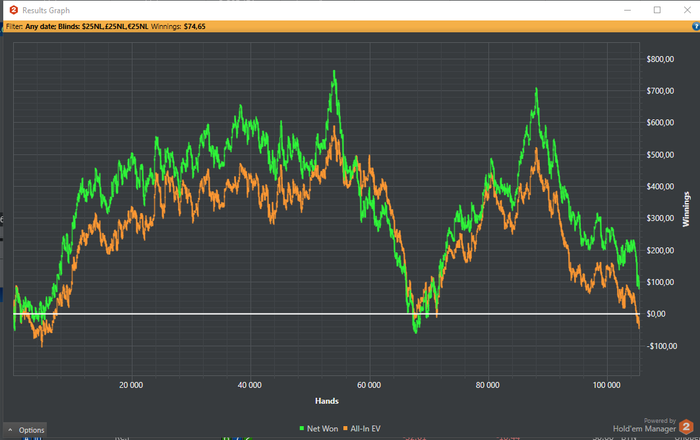The width and height of the screenshot is (700, 440).
Task: Close the Results Graph window
Action: pyautogui.click(x=685, y=9)
